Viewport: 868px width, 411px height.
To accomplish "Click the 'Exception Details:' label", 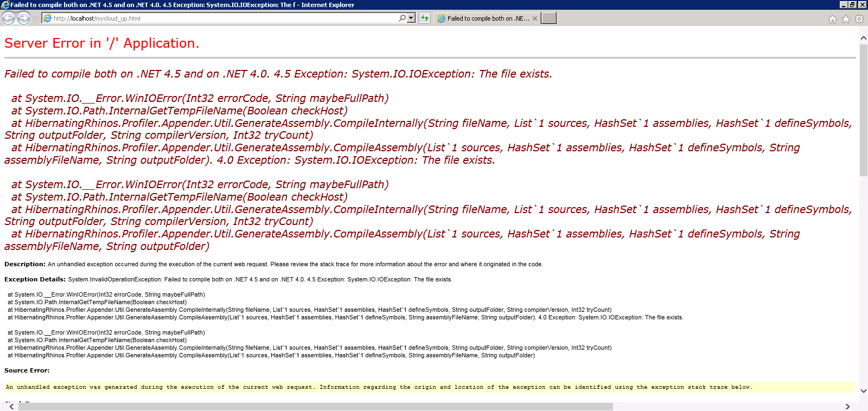I will (35, 279).
